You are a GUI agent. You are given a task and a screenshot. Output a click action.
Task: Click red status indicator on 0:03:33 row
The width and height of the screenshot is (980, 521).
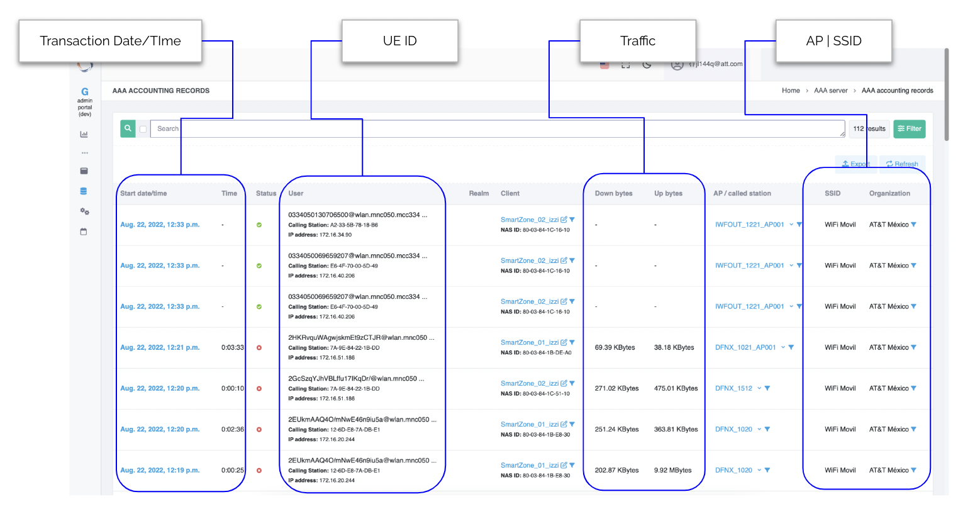(x=259, y=347)
